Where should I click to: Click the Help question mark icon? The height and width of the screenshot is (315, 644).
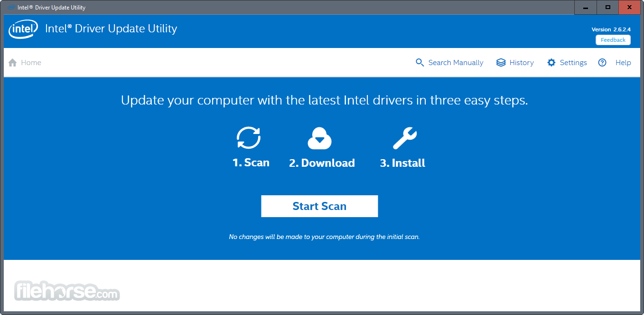click(602, 63)
